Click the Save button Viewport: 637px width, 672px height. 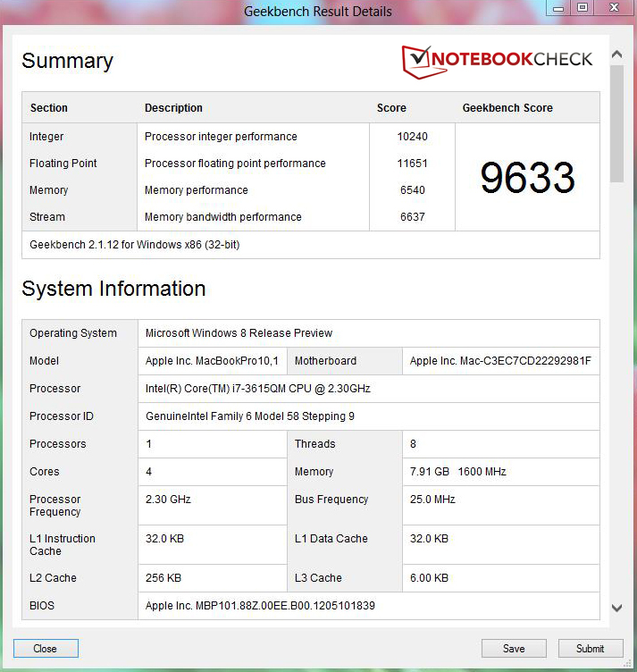coord(514,649)
